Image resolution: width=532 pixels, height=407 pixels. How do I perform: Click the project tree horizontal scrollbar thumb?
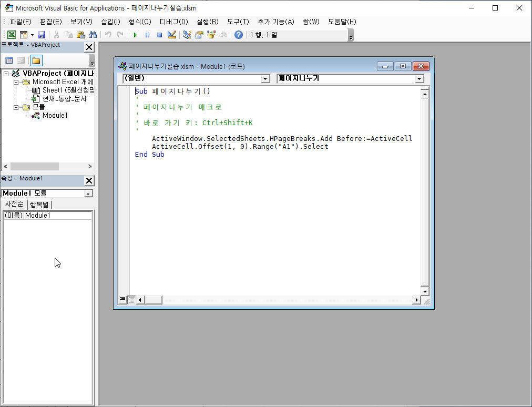35,166
